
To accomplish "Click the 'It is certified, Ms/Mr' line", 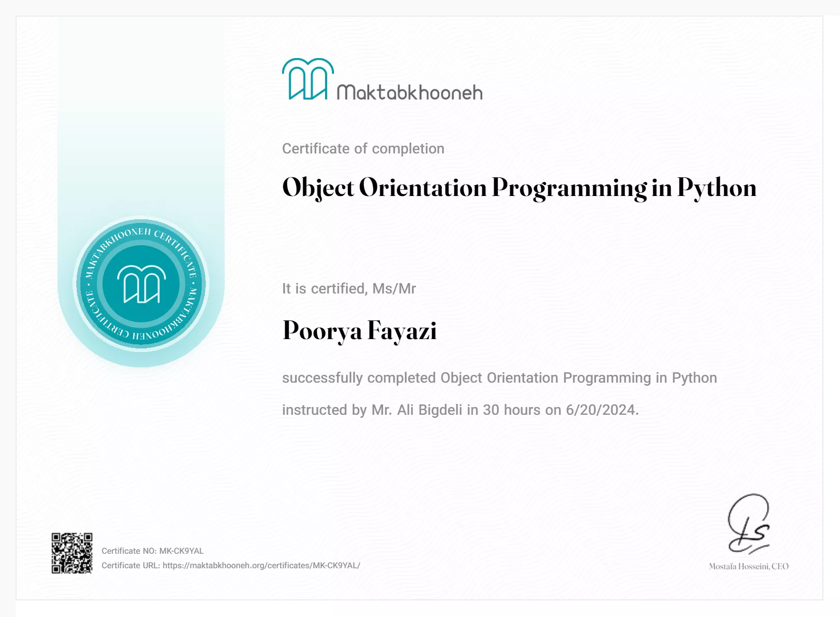I will coord(349,289).
